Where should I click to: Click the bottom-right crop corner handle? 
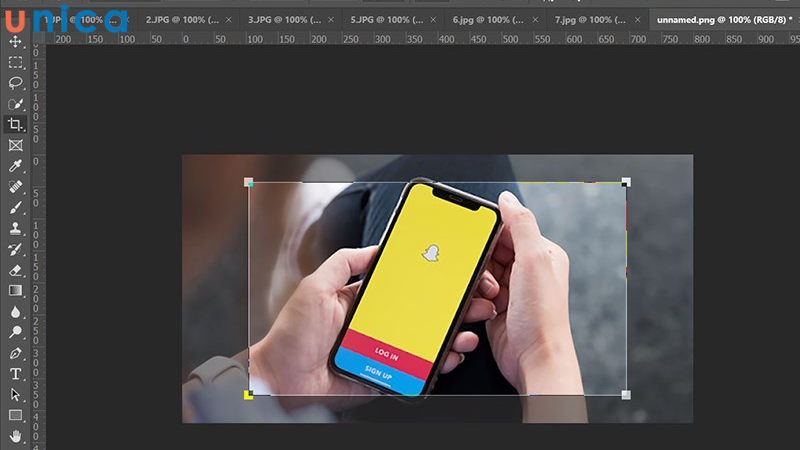click(626, 395)
